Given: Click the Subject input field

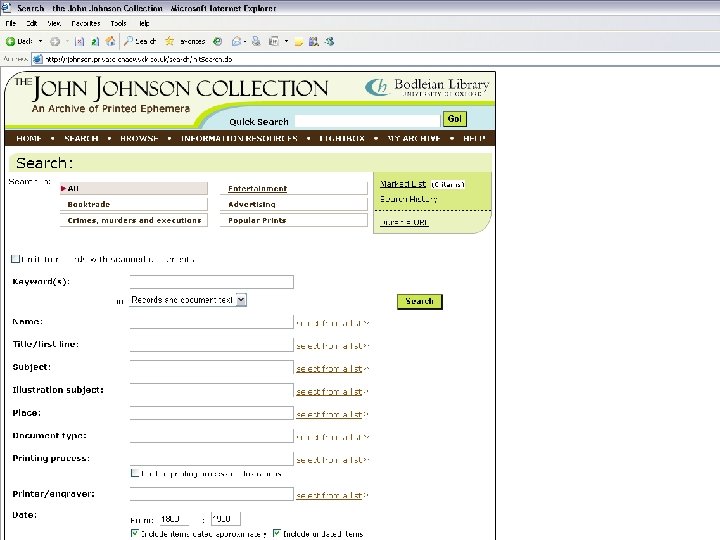Looking at the screenshot, I should [212, 367].
